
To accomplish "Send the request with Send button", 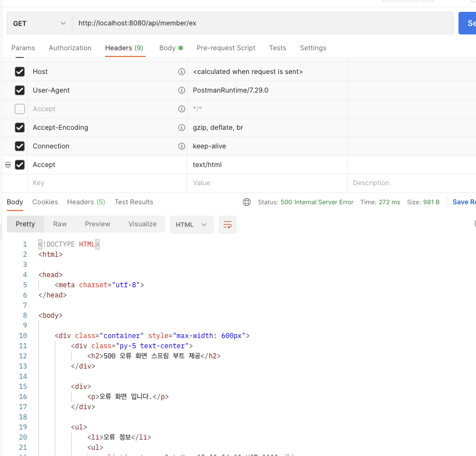I will (x=468, y=23).
